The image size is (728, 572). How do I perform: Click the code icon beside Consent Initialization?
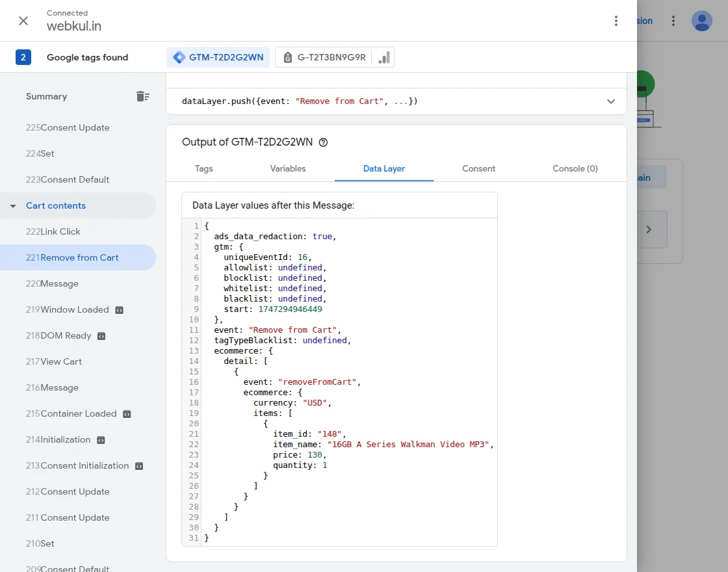(x=139, y=466)
